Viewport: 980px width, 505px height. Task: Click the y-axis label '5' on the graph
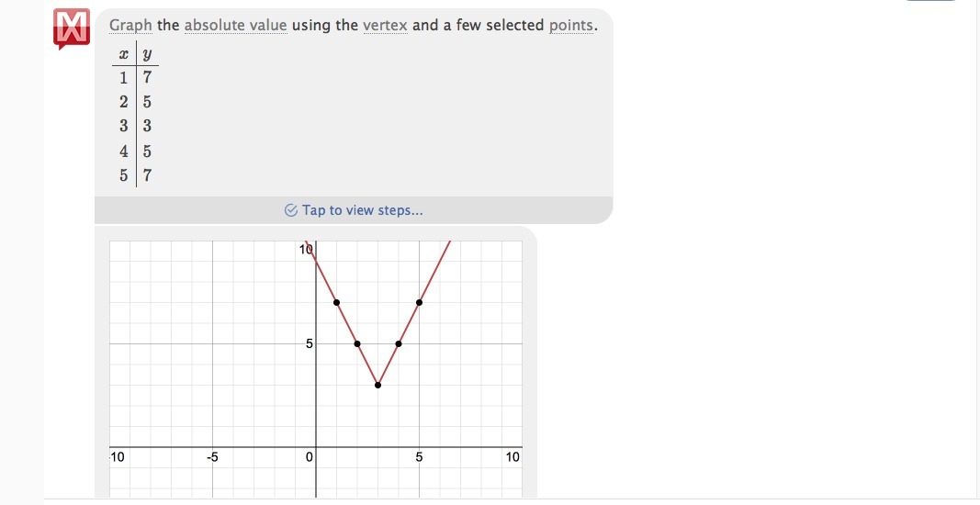coord(310,344)
